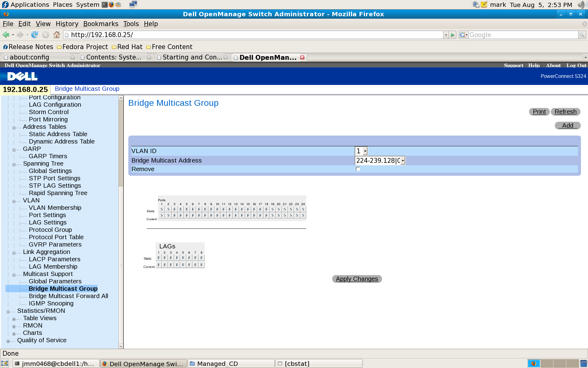This screenshot has width=588, height=368.
Task: Click the Refresh button
Action: pyautogui.click(x=565, y=112)
